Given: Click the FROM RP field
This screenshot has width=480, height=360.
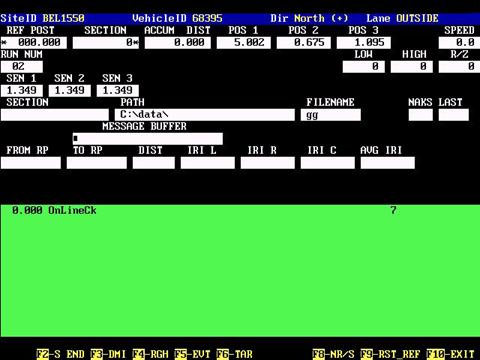Looking at the screenshot, I should [31, 163].
